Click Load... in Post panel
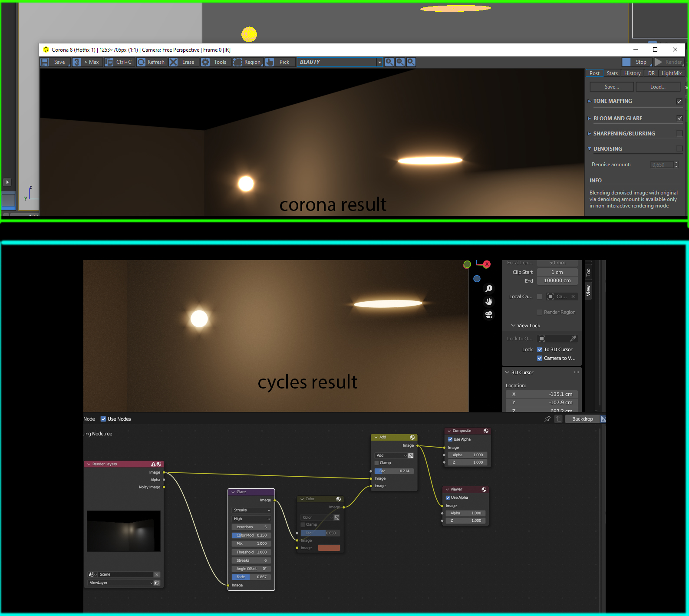The height and width of the screenshot is (616, 689). (x=658, y=87)
